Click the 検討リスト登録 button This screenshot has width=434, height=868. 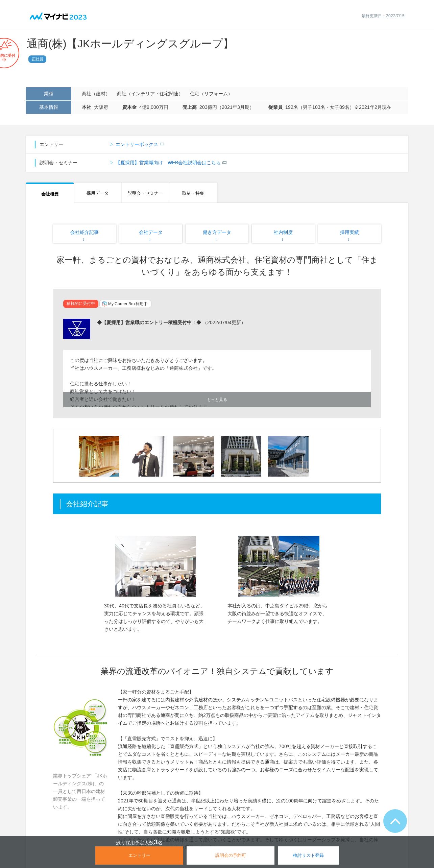click(x=308, y=855)
